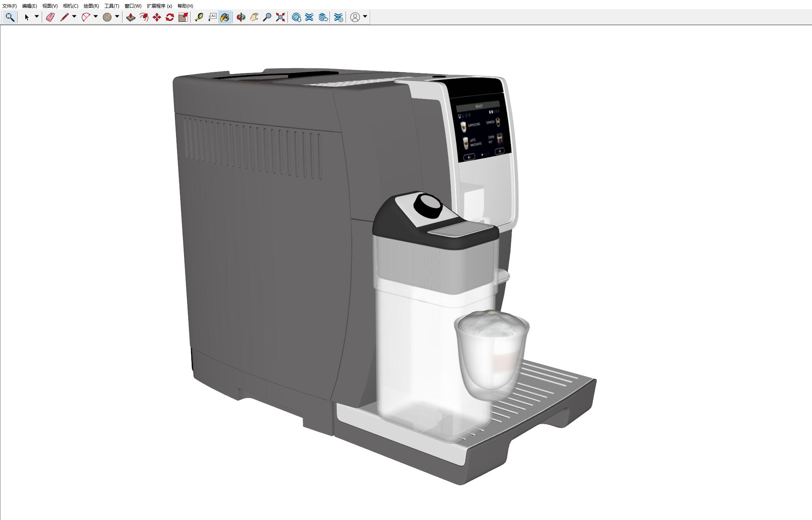Image resolution: width=812 pixels, height=520 pixels.
Task: Select the Eraser tool
Action: 50,17
